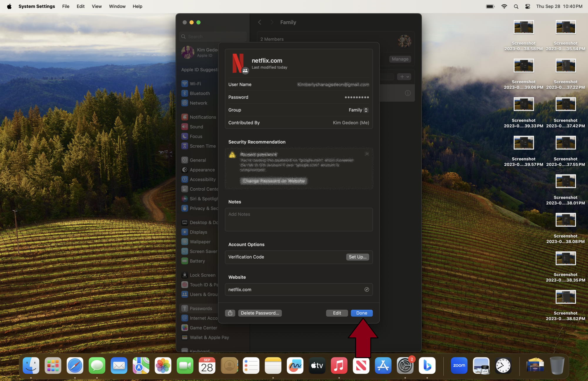Select Screenshot 2023-0...38.52 PM desktop file
Viewport: 588px width, 381px height.
click(565, 305)
